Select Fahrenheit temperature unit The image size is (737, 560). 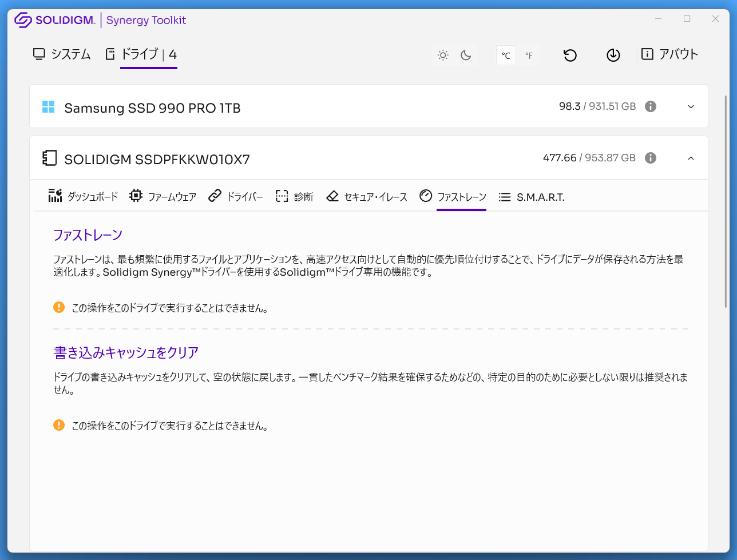[529, 55]
